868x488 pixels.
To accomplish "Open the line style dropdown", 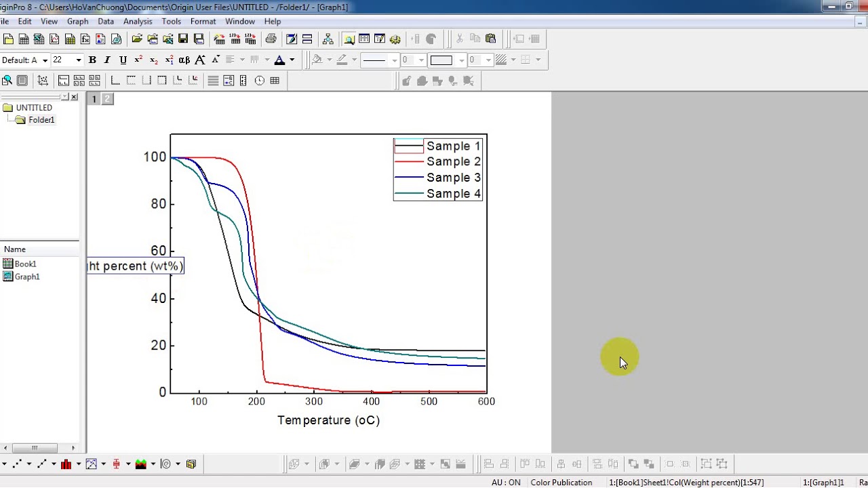I will point(394,60).
